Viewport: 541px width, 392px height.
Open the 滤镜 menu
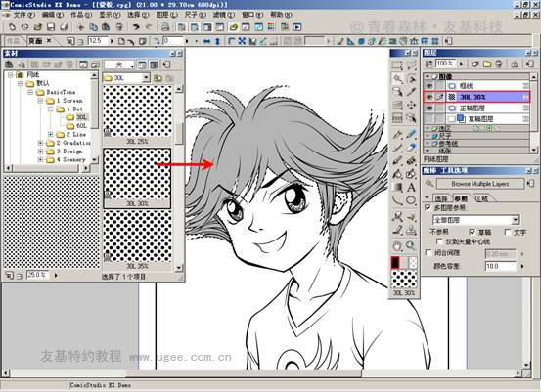(224, 15)
